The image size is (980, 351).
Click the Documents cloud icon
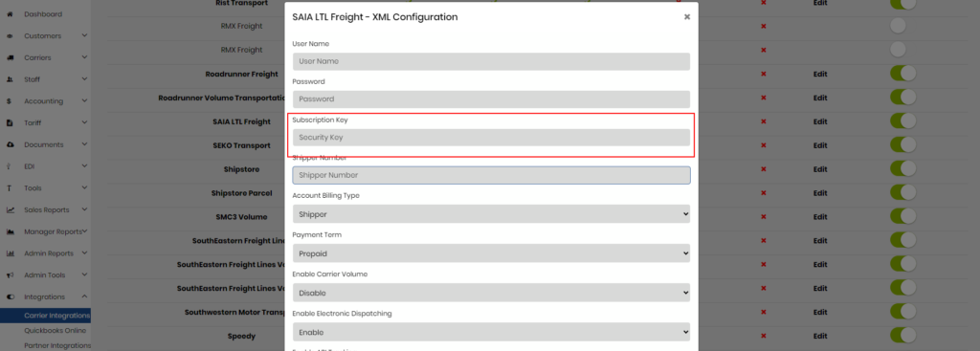click(10, 144)
